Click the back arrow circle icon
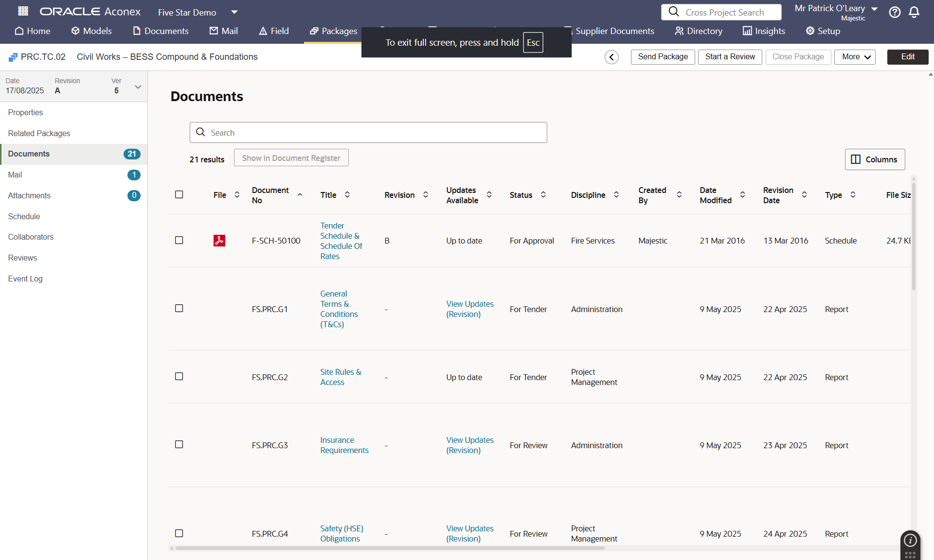 pyautogui.click(x=611, y=57)
